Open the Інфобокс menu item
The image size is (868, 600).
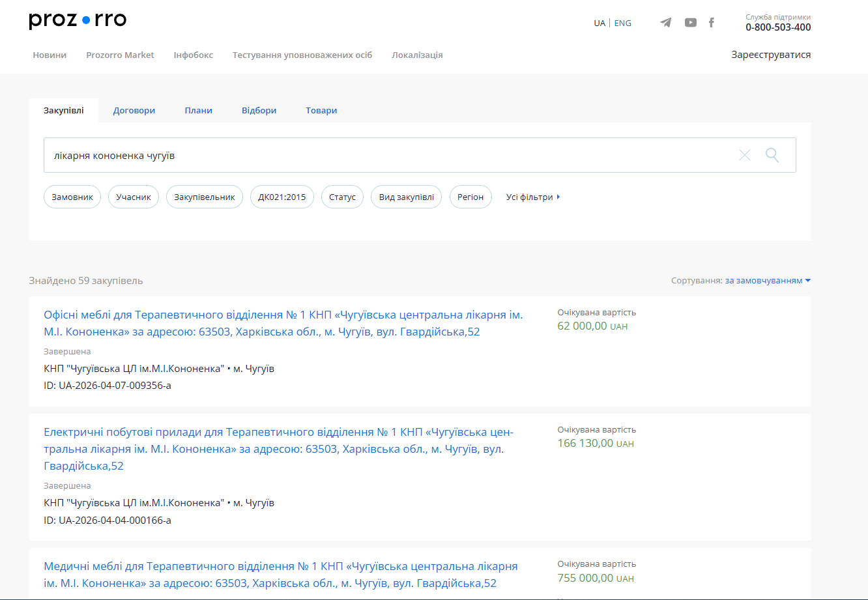[193, 55]
